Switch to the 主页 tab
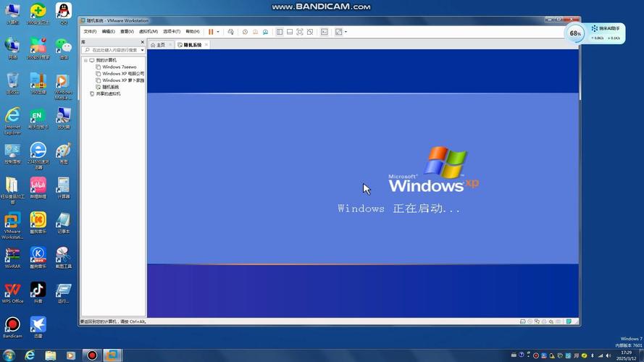 tap(158, 45)
